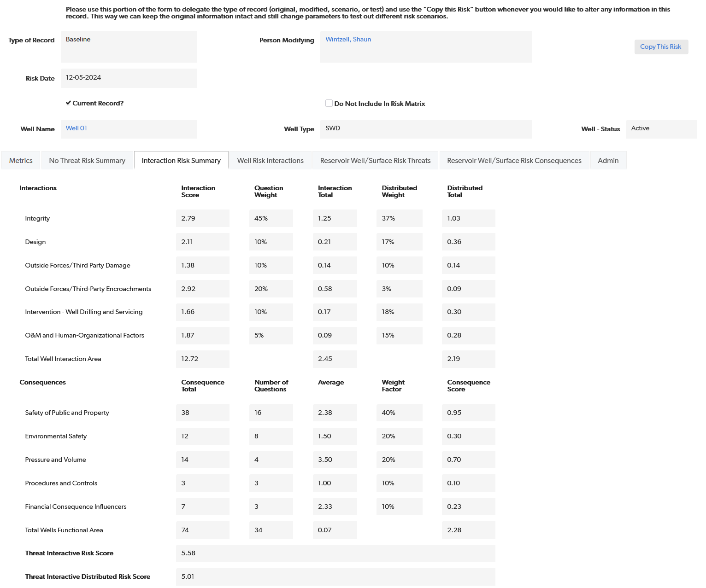Screen dimensions: 706x588
Task: Switch to the Metrics tab
Action: coord(21,161)
